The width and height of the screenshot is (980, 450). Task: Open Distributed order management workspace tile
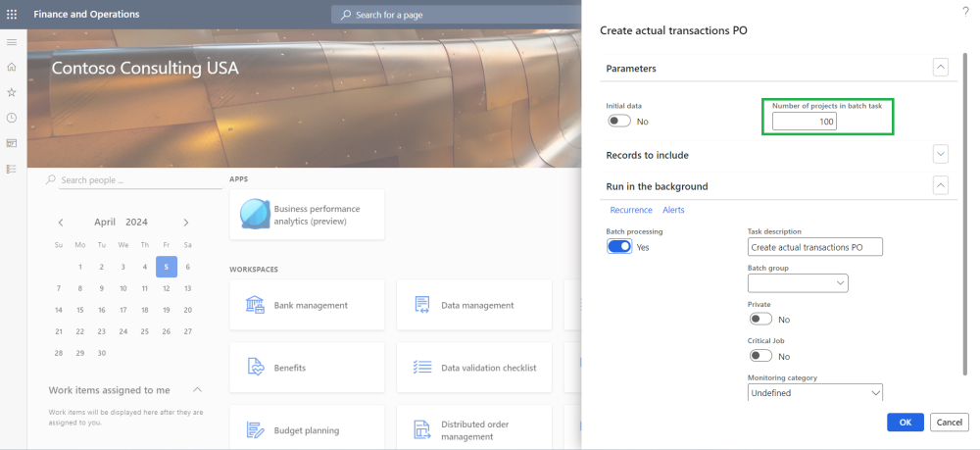pos(473,427)
